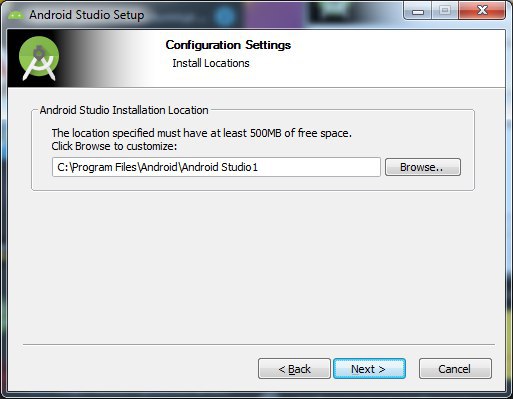Screen dimensions: 513x399
Task: Click the Android Studio logo in header
Action: pyautogui.click(x=39, y=59)
